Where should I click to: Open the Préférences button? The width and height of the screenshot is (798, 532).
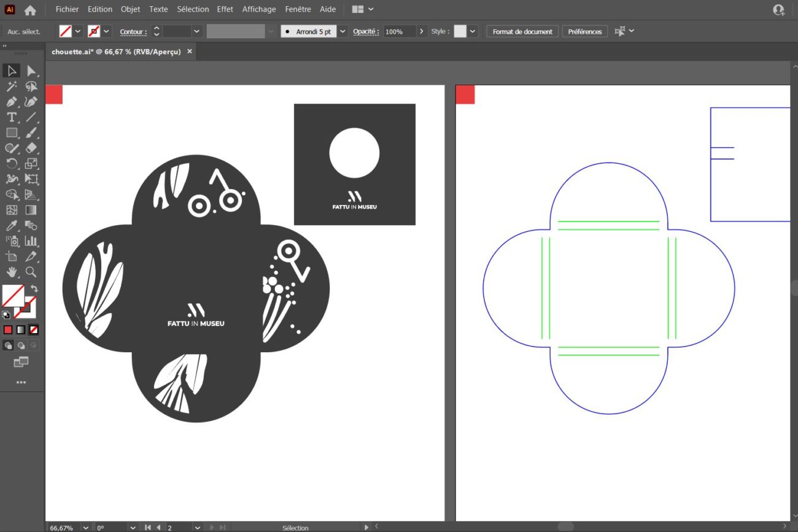(x=584, y=31)
